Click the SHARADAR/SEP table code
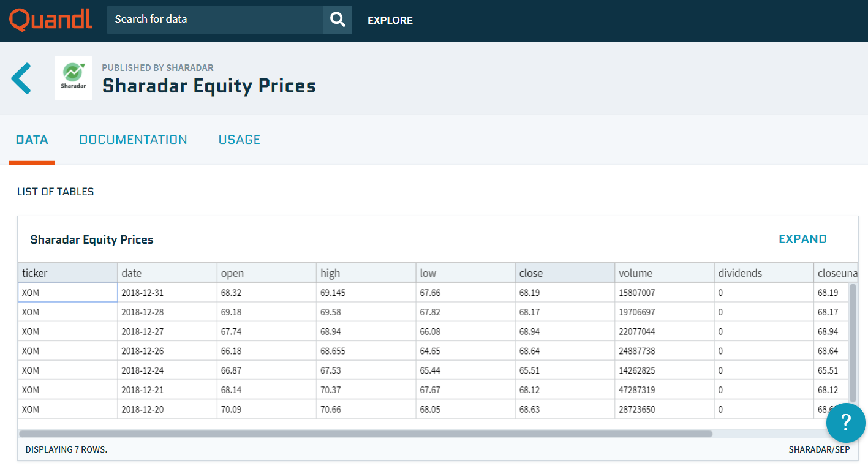Screen dimensions: 868x466 [819, 449]
